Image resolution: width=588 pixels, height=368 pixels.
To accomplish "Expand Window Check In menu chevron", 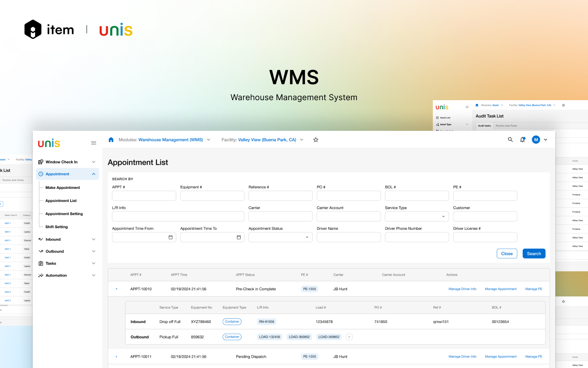I will tap(94, 162).
